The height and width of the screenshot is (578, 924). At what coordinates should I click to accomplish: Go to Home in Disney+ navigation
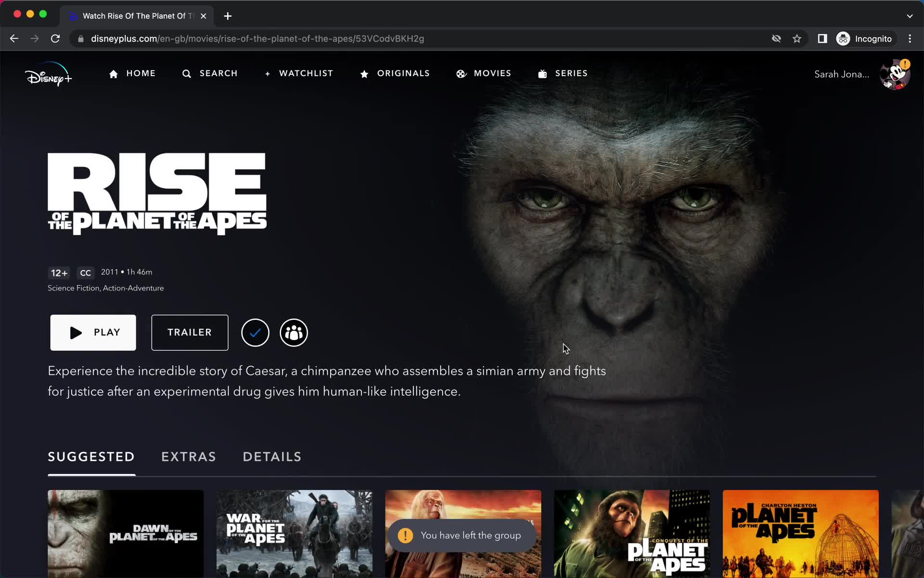click(132, 73)
